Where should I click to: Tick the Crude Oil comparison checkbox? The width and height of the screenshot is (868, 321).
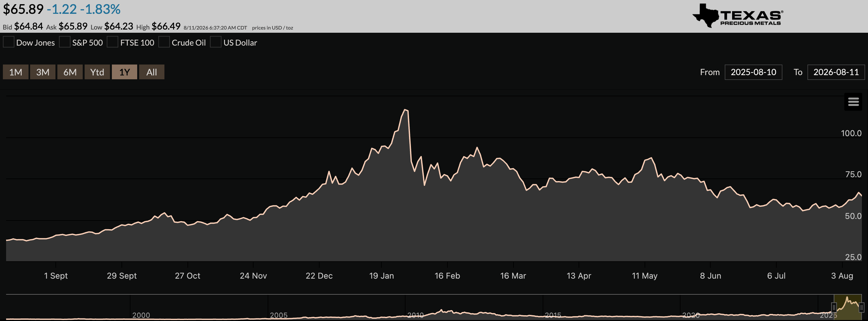(164, 42)
